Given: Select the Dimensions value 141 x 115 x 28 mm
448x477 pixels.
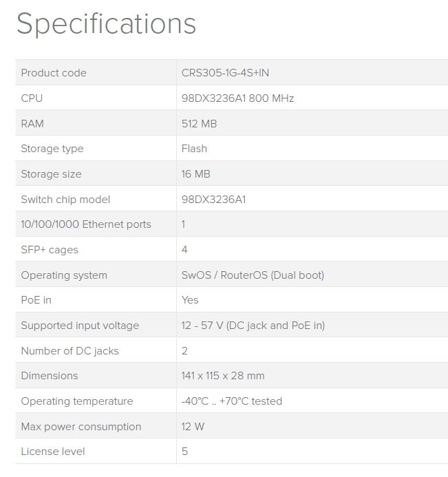Looking at the screenshot, I should click(x=223, y=376).
